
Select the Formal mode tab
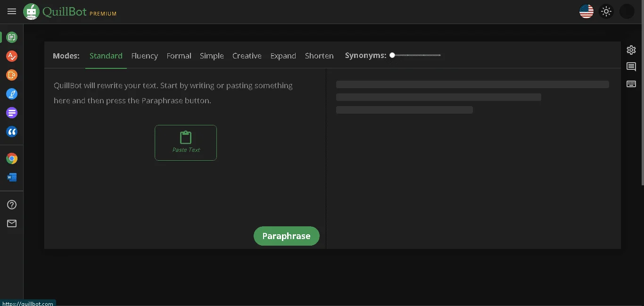pyautogui.click(x=179, y=56)
